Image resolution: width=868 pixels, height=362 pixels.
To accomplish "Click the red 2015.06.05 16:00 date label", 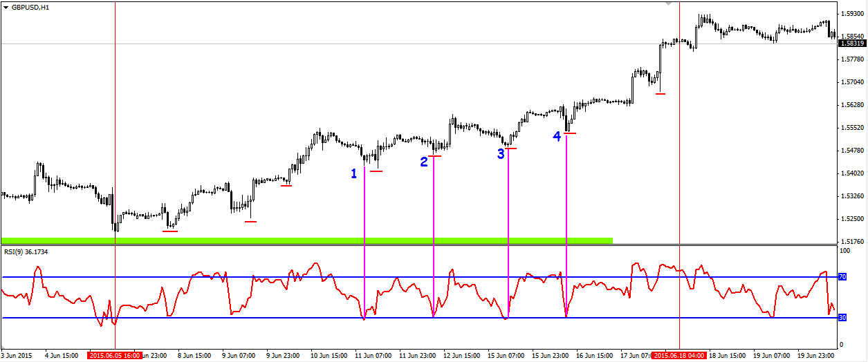I will [115, 355].
